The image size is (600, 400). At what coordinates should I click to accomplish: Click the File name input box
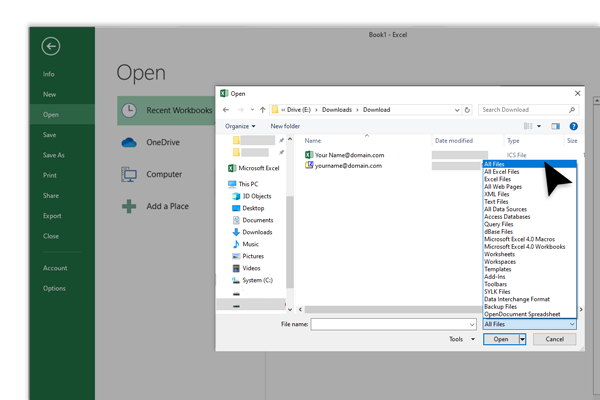[x=393, y=324]
